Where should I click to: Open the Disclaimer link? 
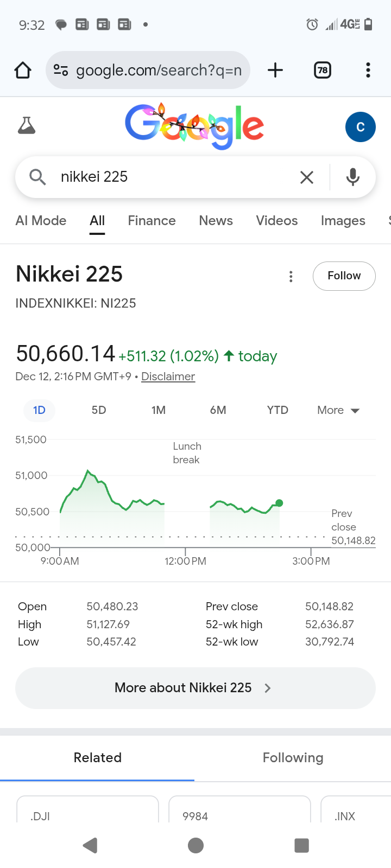[x=168, y=376]
